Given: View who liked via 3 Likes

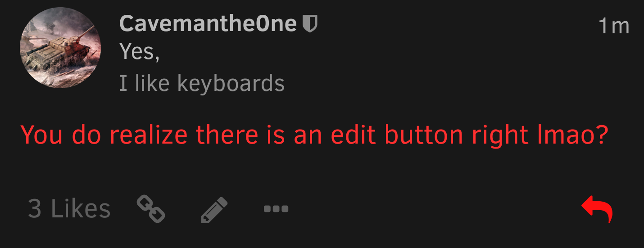Looking at the screenshot, I should 69,209.
